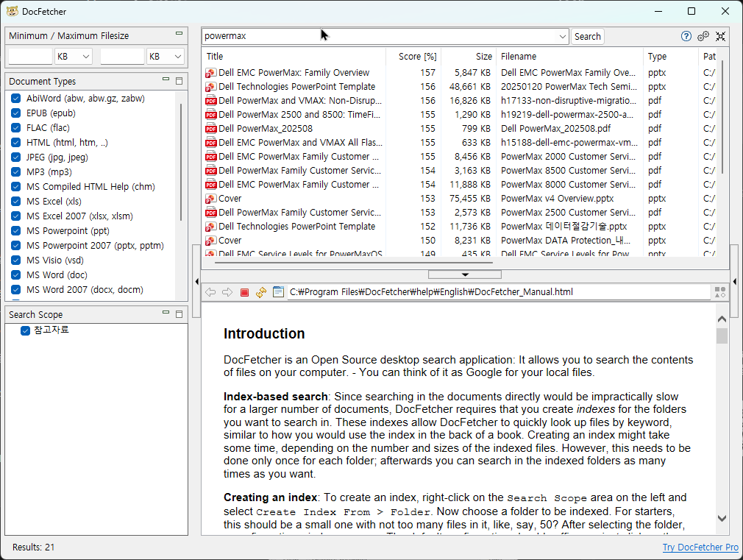Refresh the preview page

[261, 292]
